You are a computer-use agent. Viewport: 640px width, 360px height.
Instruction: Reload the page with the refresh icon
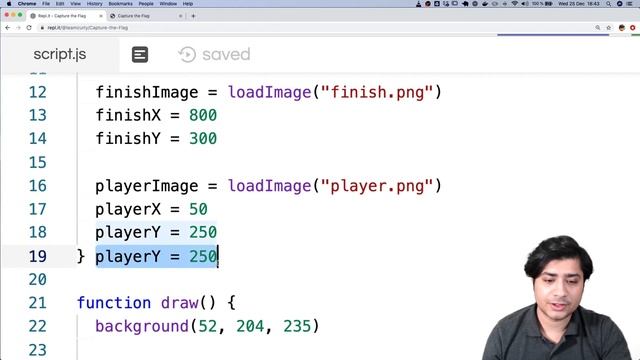[29, 28]
